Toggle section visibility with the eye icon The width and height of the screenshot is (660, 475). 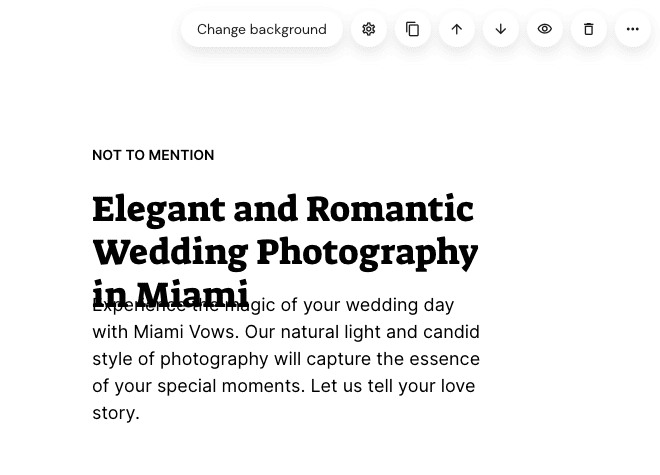coord(545,29)
